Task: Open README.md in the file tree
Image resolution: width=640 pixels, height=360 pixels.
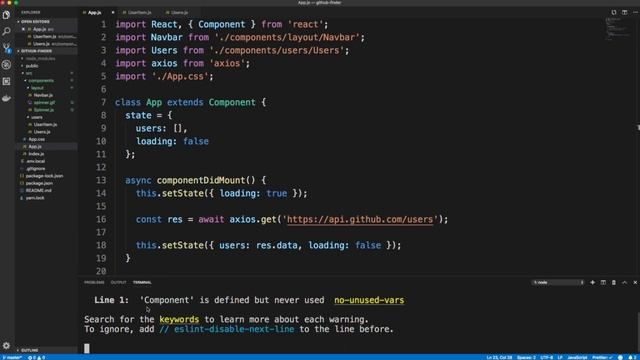Action: pos(38,191)
